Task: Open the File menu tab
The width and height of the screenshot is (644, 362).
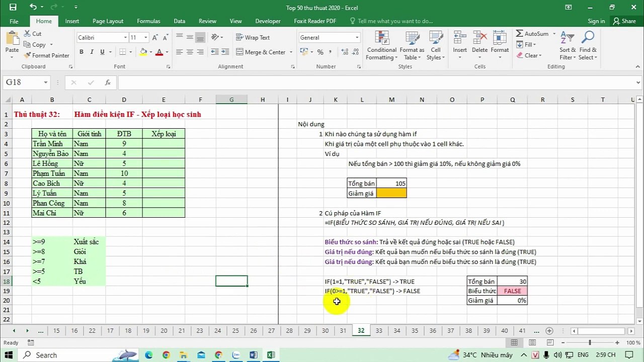Action: (x=14, y=21)
